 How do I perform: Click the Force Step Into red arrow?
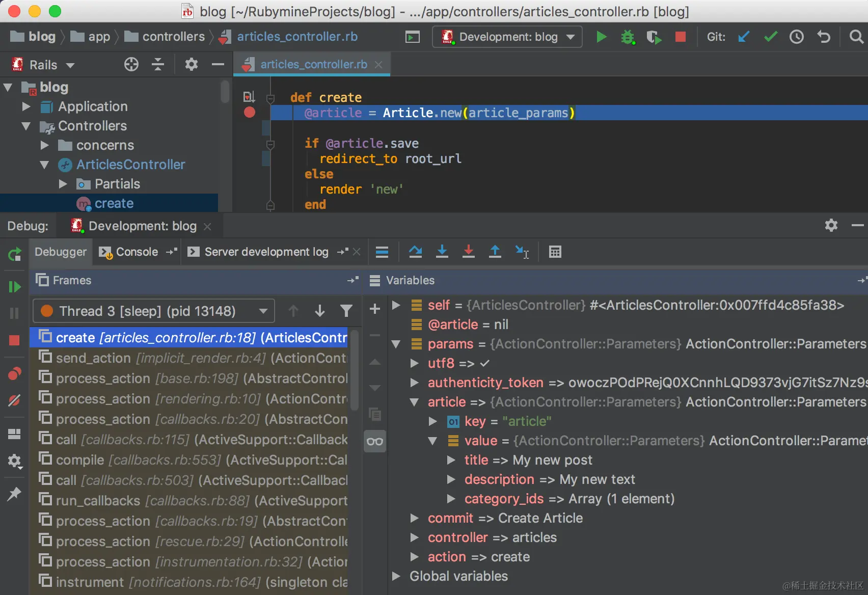click(x=469, y=252)
